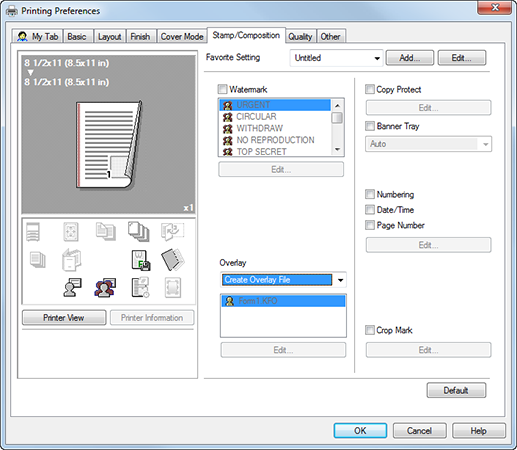
Task: Click the watermark list scrollbar down arrow
Action: coord(337,150)
